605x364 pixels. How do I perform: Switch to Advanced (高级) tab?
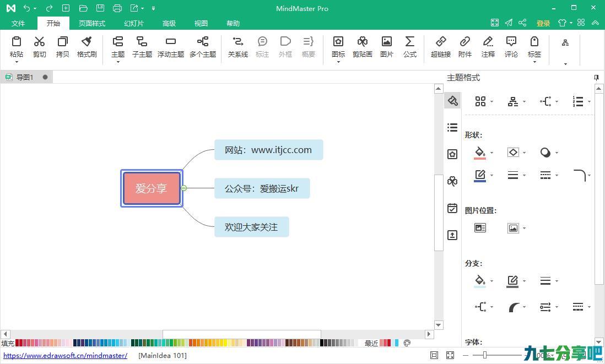point(169,24)
